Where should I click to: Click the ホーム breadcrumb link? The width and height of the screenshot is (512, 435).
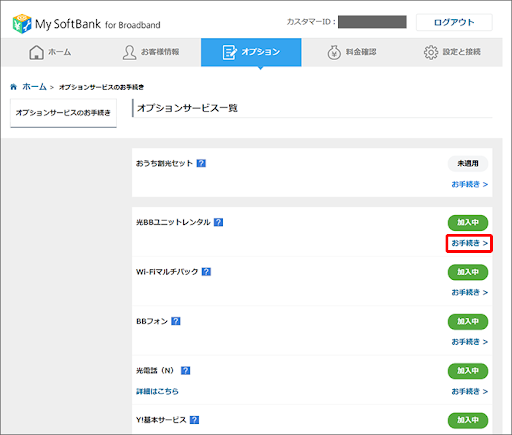pos(34,87)
